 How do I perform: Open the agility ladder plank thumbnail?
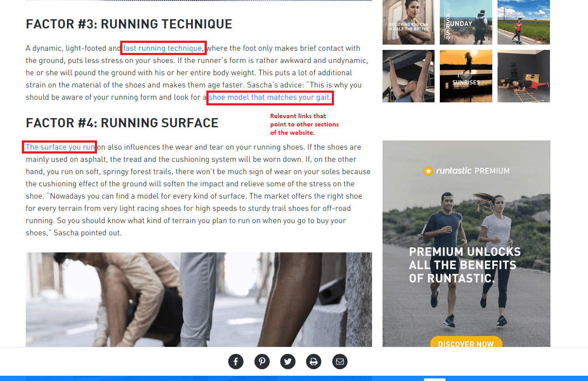(524, 76)
